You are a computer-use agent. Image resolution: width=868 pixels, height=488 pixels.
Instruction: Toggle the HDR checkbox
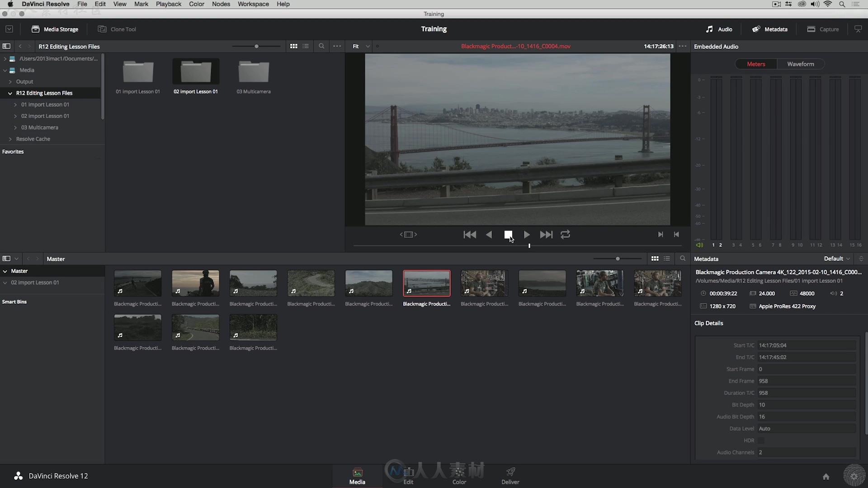pos(761,441)
